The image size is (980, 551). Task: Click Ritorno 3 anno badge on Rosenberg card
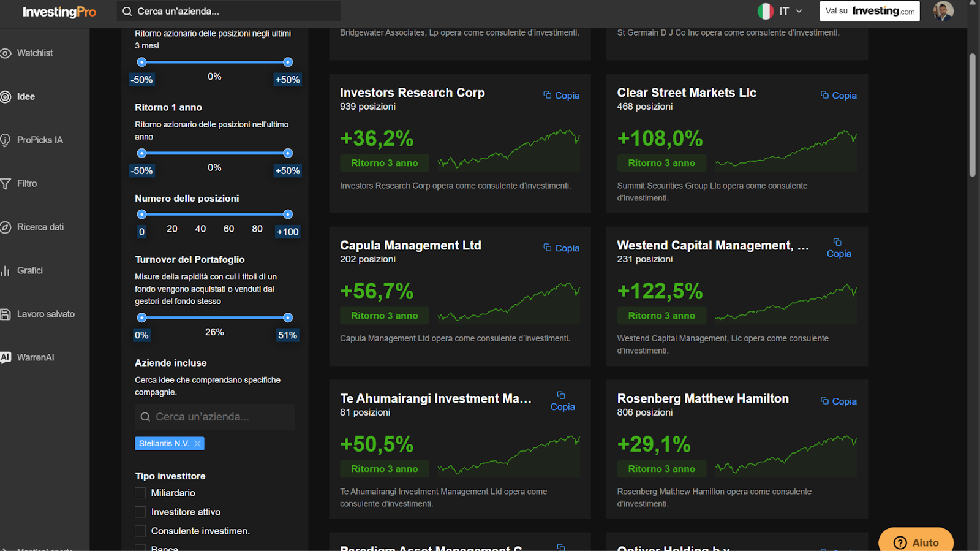661,469
